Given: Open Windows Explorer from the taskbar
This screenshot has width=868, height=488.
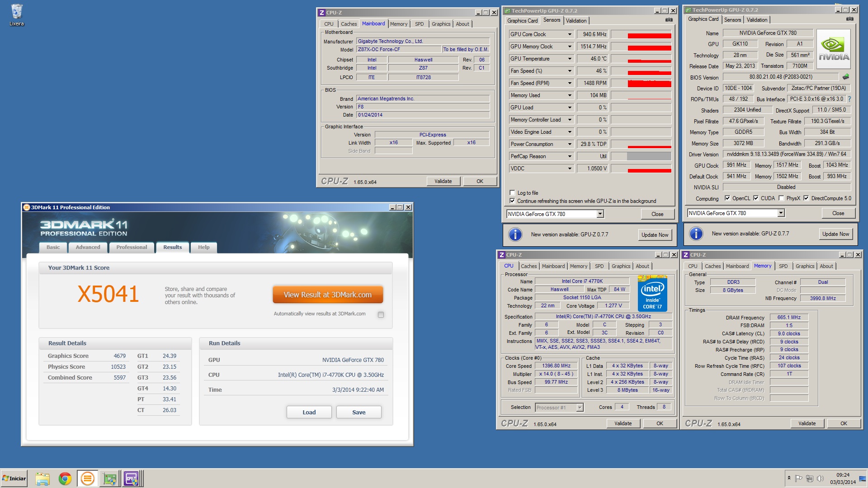Looking at the screenshot, I should [42, 479].
